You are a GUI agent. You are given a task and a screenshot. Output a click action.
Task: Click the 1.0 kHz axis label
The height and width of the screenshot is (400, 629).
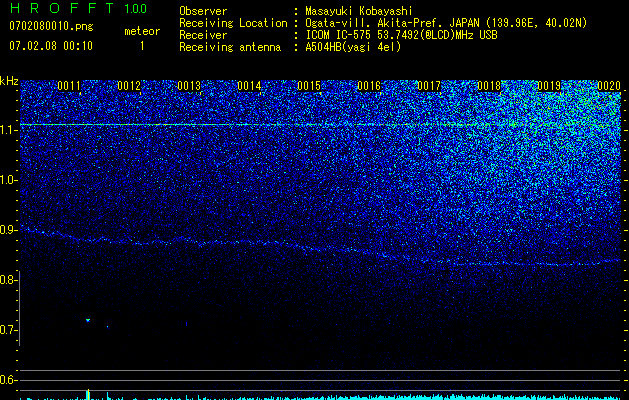8,180
